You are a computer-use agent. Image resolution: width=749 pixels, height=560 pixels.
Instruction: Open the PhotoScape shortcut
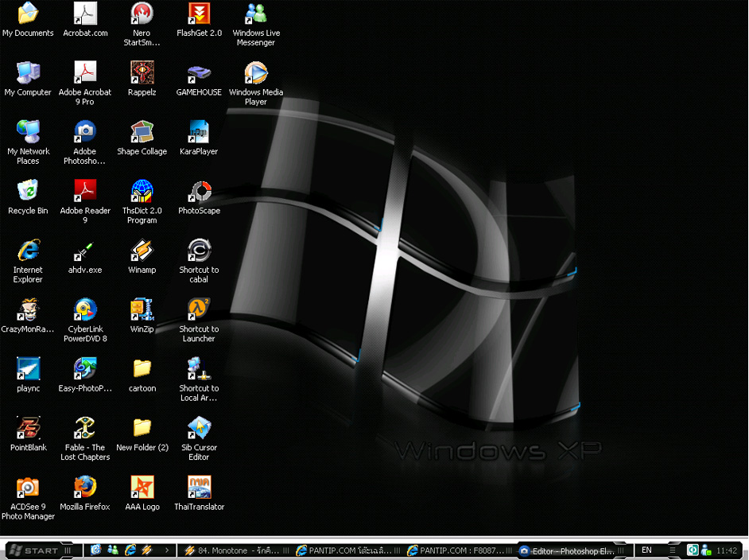200,198
